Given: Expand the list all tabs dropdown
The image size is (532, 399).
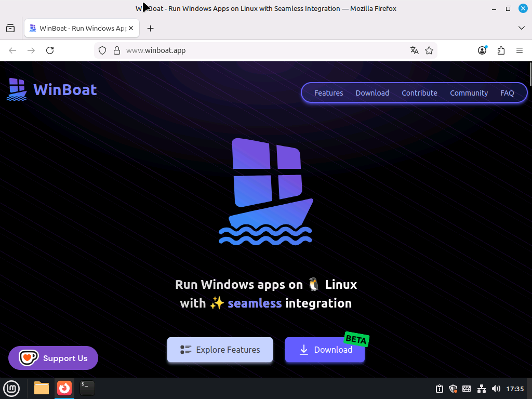Looking at the screenshot, I should 522,28.
